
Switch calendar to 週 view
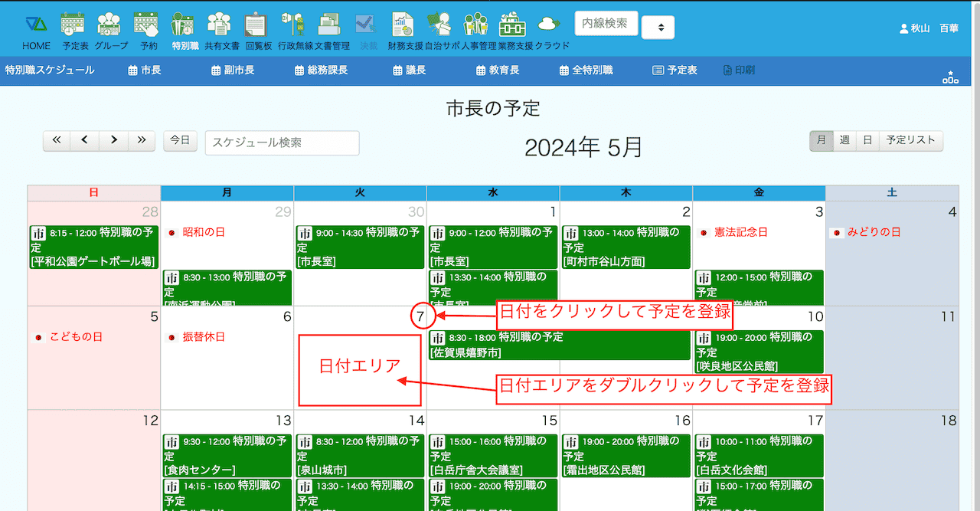(844, 141)
